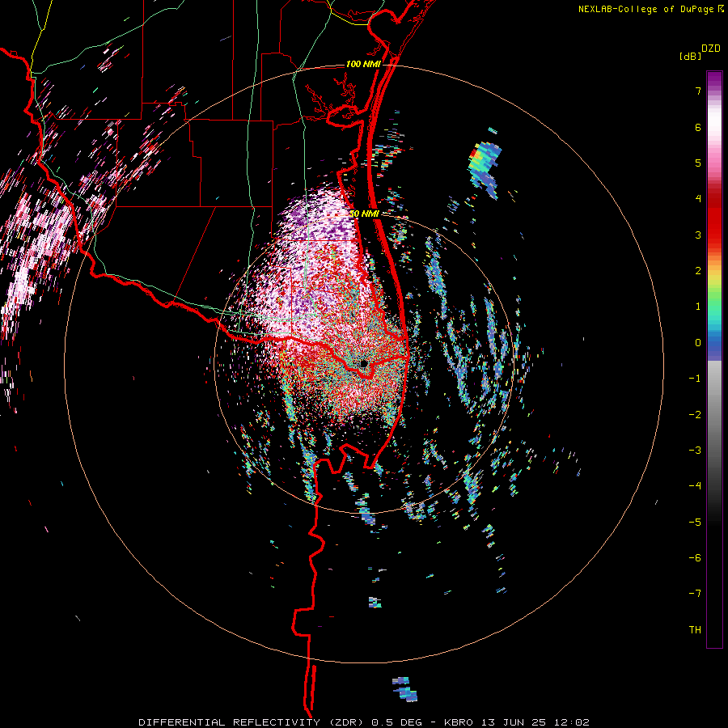Click the "-4" value on the color scale

pyautogui.click(x=695, y=486)
